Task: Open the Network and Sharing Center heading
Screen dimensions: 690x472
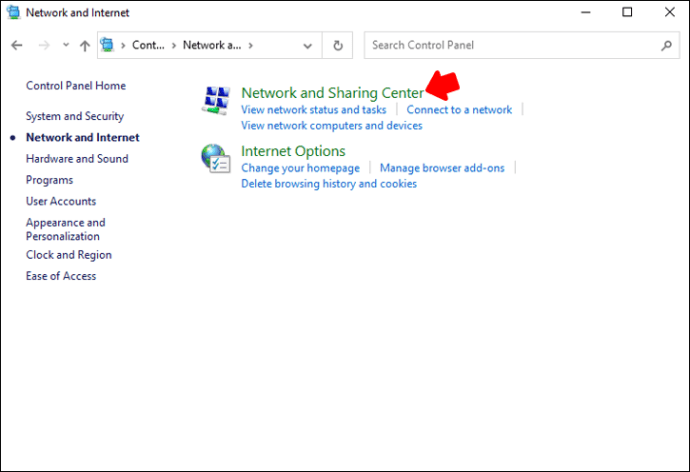Action: click(332, 93)
